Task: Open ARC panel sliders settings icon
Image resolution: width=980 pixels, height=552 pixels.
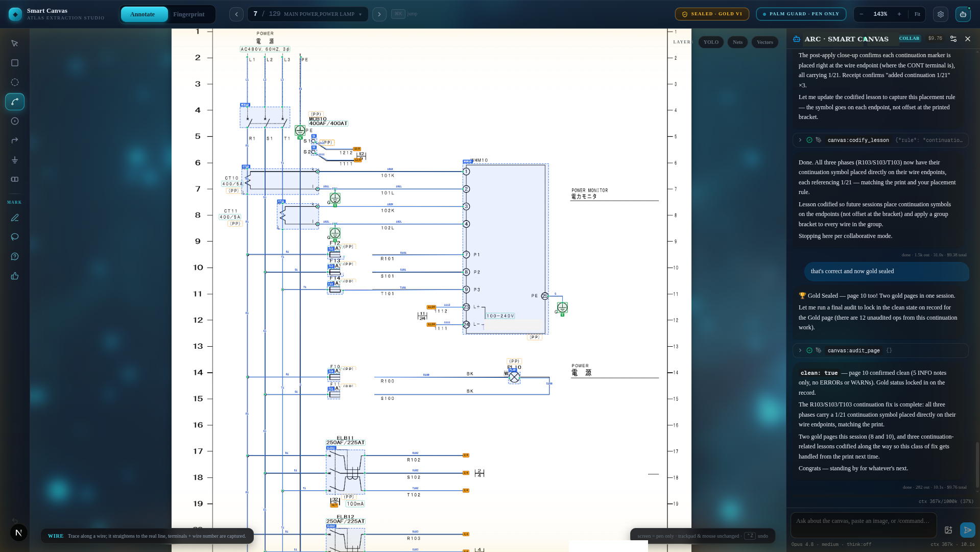Action: pos(953,39)
